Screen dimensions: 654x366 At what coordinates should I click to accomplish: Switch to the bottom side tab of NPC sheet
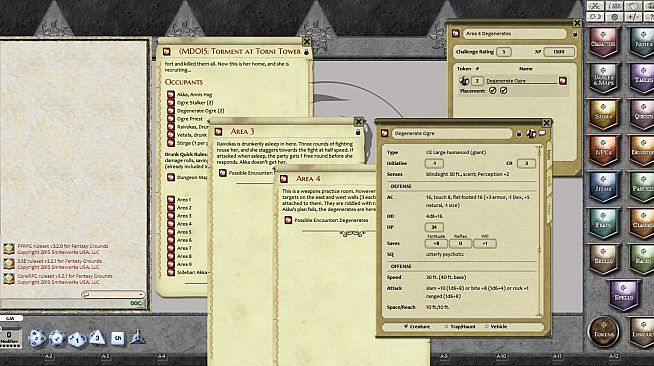(549, 208)
